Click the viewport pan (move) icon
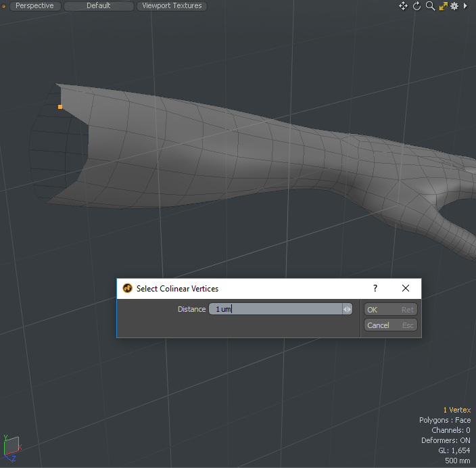The image size is (476, 468). (x=403, y=6)
